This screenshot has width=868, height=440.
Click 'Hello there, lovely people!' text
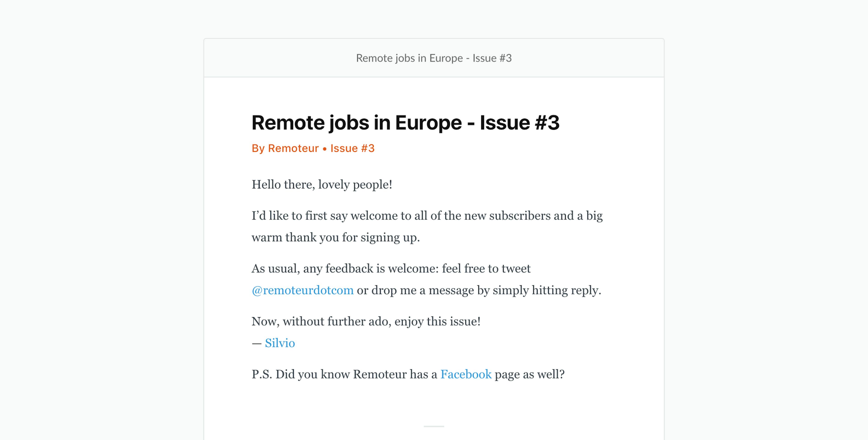[x=322, y=185]
